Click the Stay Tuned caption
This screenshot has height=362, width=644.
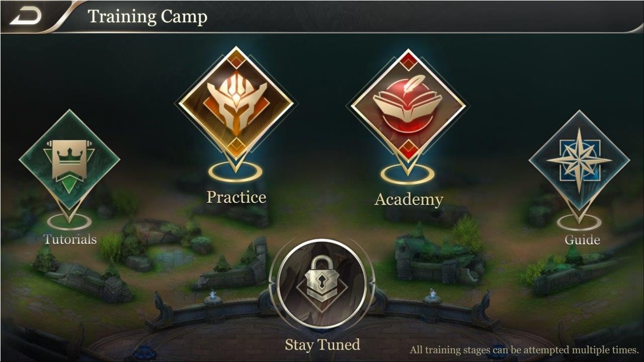[x=323, y=345]
